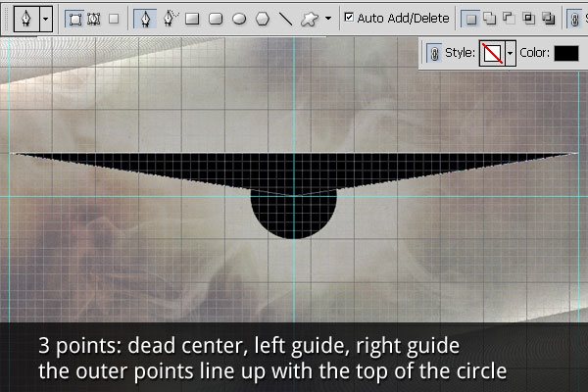588x392 pixels.
Task: Open the Style picker dropdown arrow
Action: [x=510, y=53]
